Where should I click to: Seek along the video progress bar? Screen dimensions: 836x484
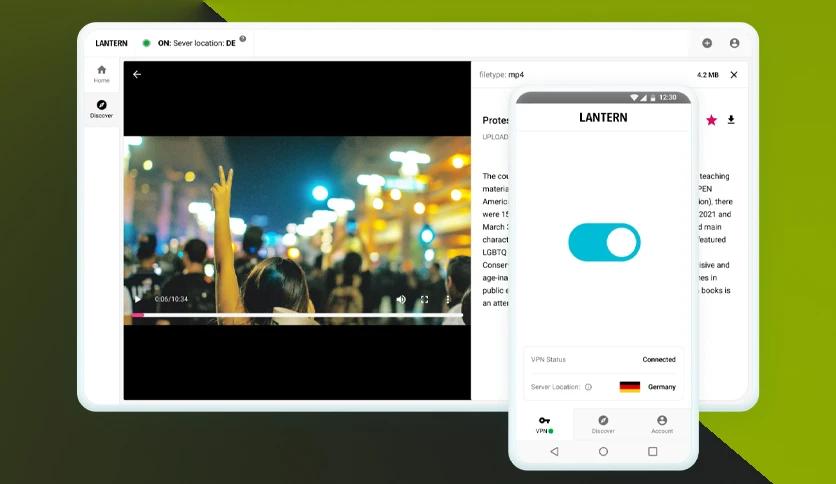tap(298, 315)
